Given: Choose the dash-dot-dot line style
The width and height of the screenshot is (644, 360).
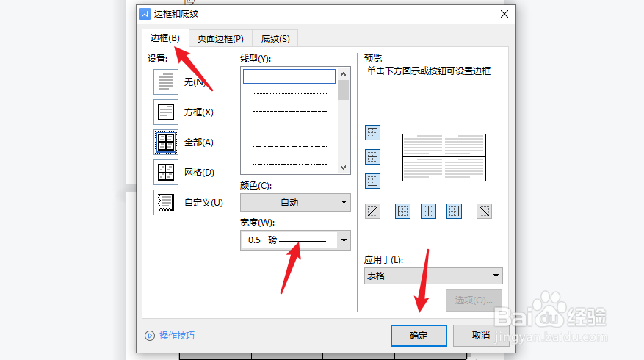Looking at the screenshot, I should coord(289,164).
